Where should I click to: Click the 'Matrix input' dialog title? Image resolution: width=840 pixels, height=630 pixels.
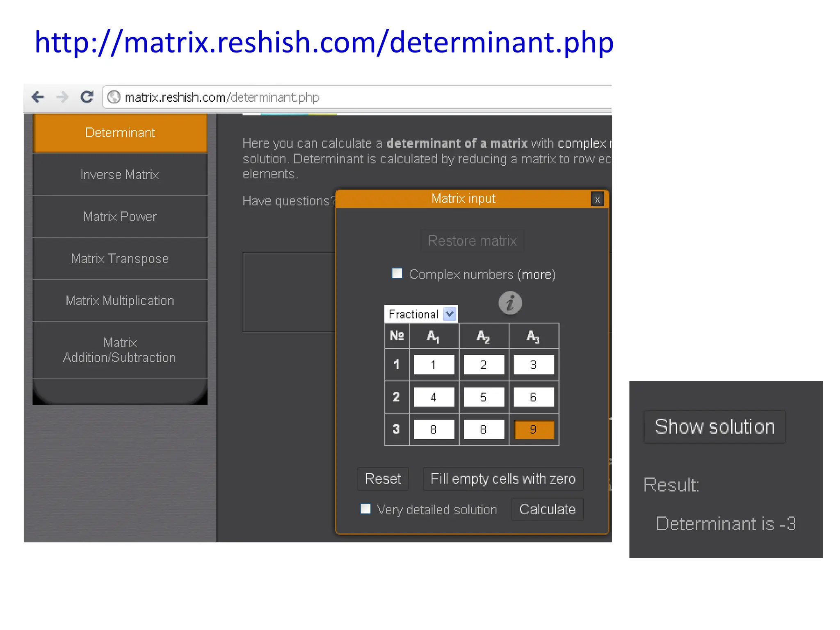coord(463,199)
